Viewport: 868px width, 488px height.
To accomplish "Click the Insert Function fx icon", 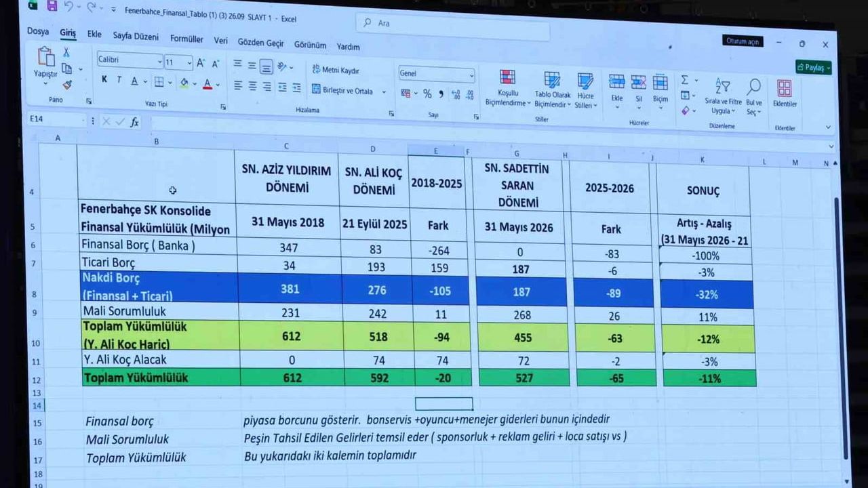I will point(135,122).
